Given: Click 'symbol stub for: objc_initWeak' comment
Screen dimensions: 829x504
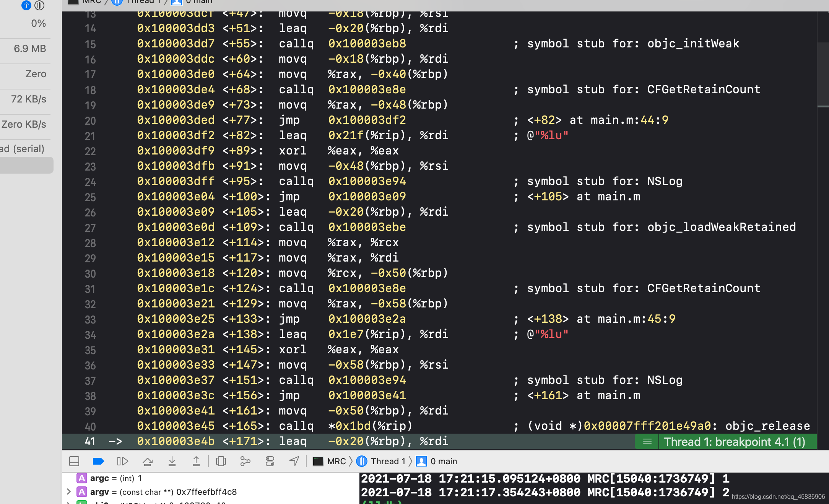Looking at the screenshot, I should click(x=633, y=44).
